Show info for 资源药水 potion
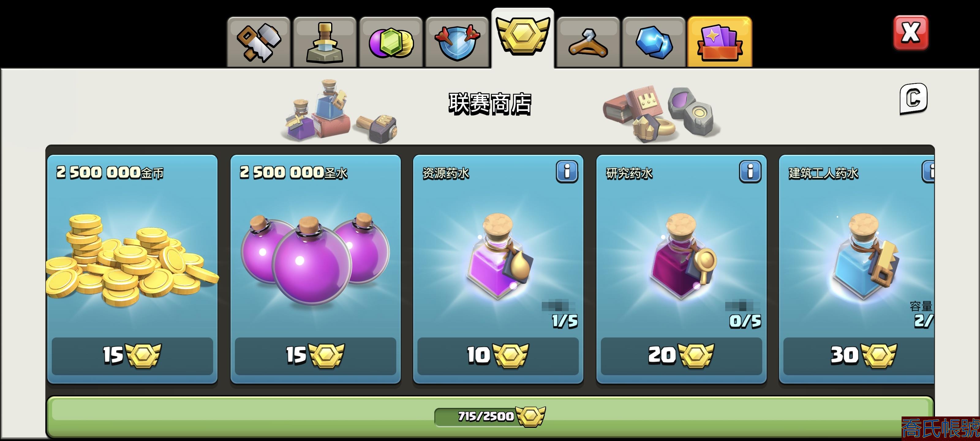The height and width of the screenshot is (441, 980). point(567,171)
